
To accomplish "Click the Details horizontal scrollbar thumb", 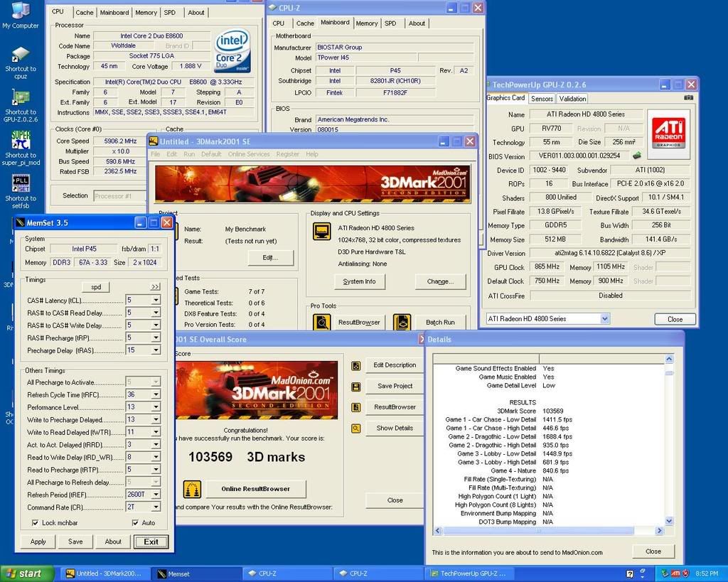I will point(537,531).
